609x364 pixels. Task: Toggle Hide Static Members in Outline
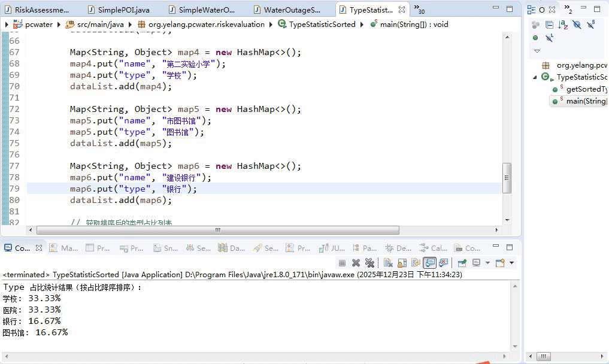592,25
